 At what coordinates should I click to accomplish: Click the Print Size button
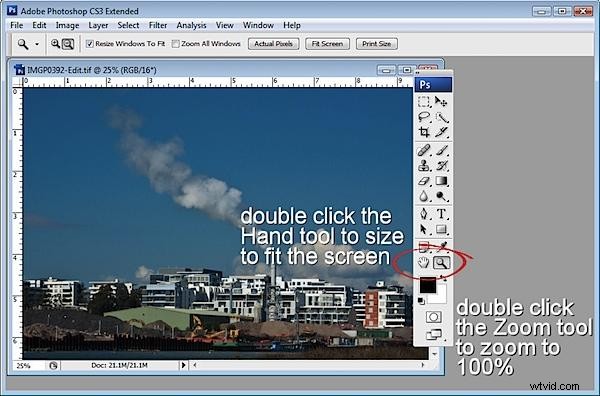(x=377, y=44)
